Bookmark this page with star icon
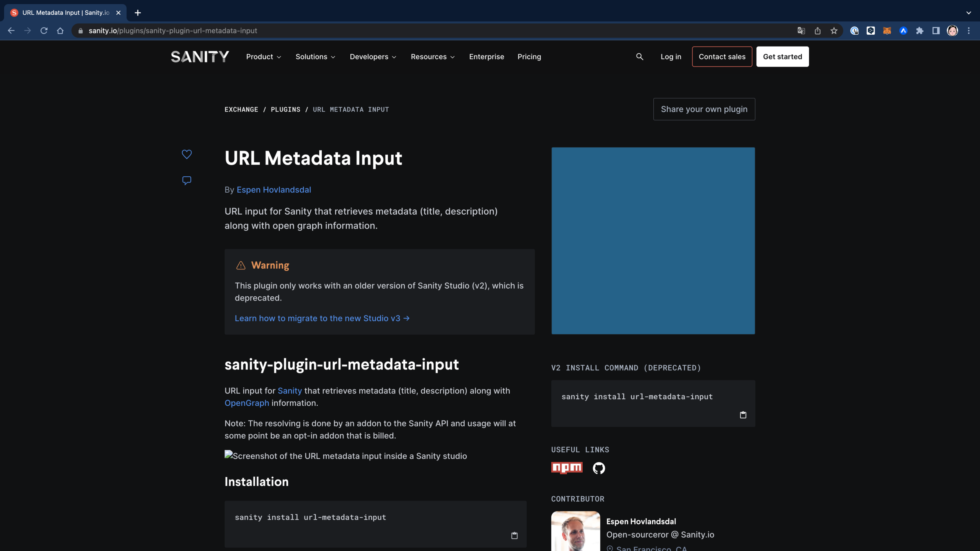The width and height of the screenshot is (980, 551). (x=834, y=31)
